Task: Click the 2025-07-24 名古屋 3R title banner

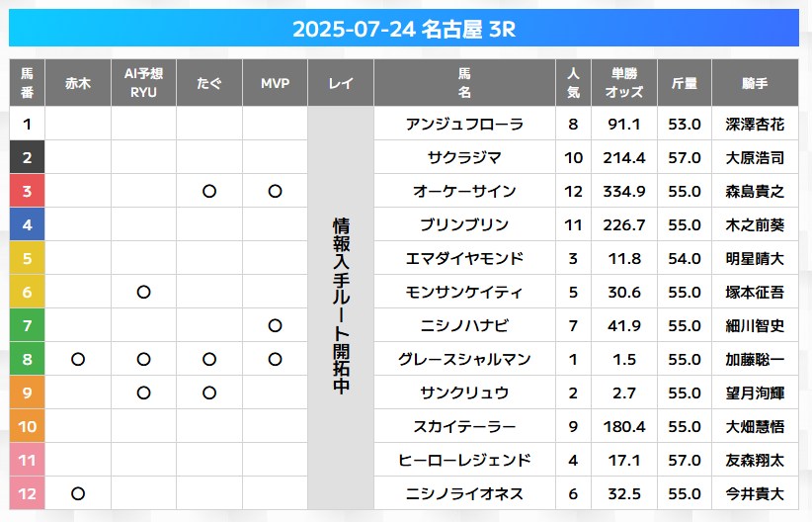Action: click(x=404, y=28)
